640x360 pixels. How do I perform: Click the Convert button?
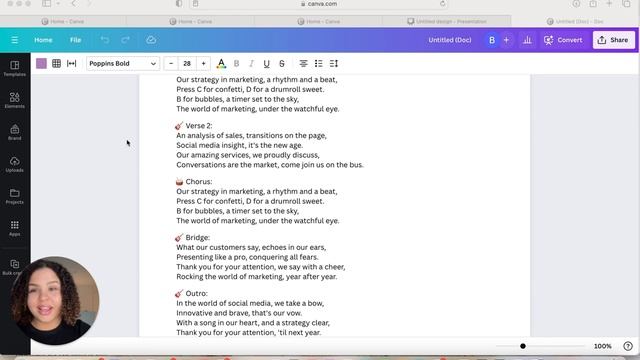pos(563,40)
